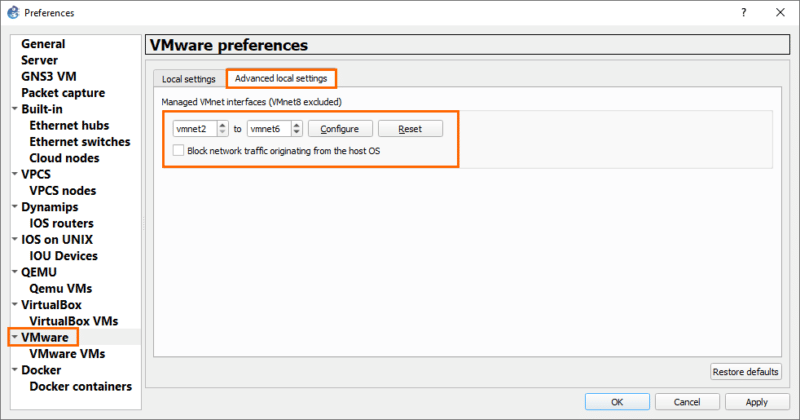Image resolution: width=800 pixels, height=420 pixels.
Task: Select the Advanced local settings tab
Action: tap(280, 78)
